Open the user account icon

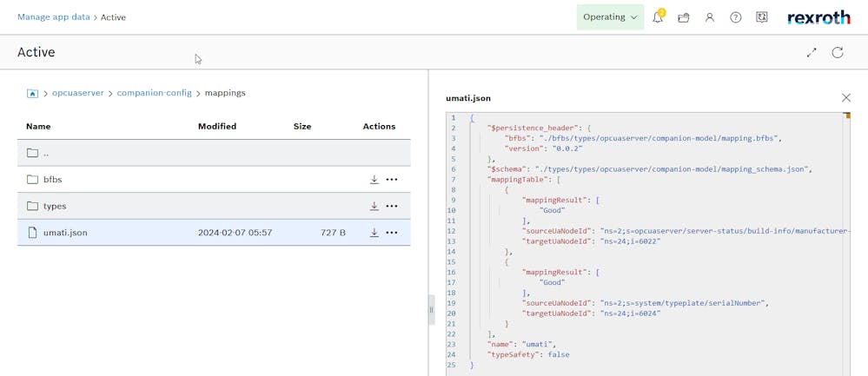pos(710,17)
